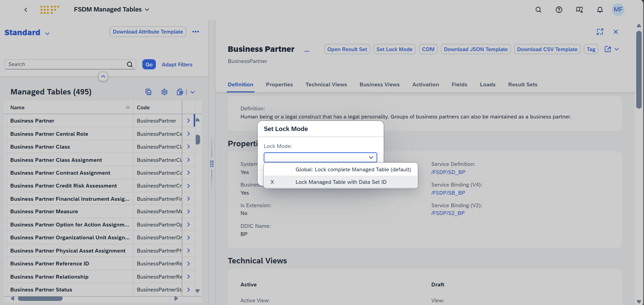Open the /FSDP/SB_BP service binding link
Screen dimensions: 644x305
click(448, 193)
